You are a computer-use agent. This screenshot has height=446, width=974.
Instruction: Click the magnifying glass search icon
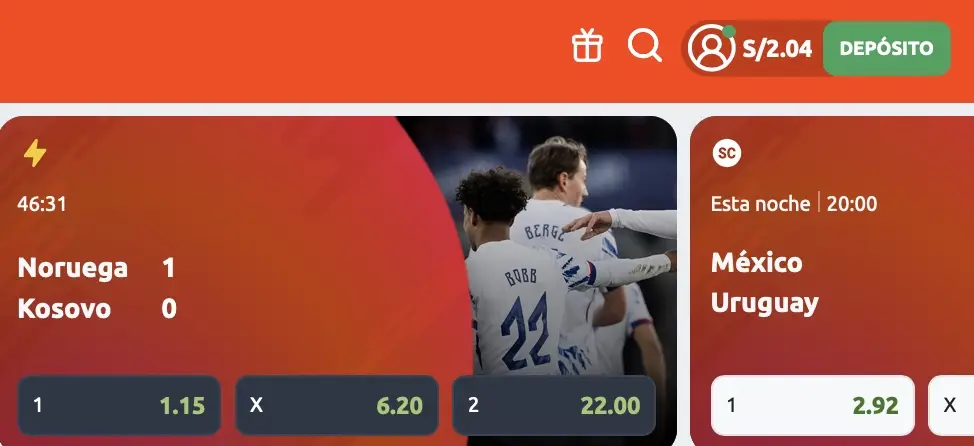click(x=645, y=45)
